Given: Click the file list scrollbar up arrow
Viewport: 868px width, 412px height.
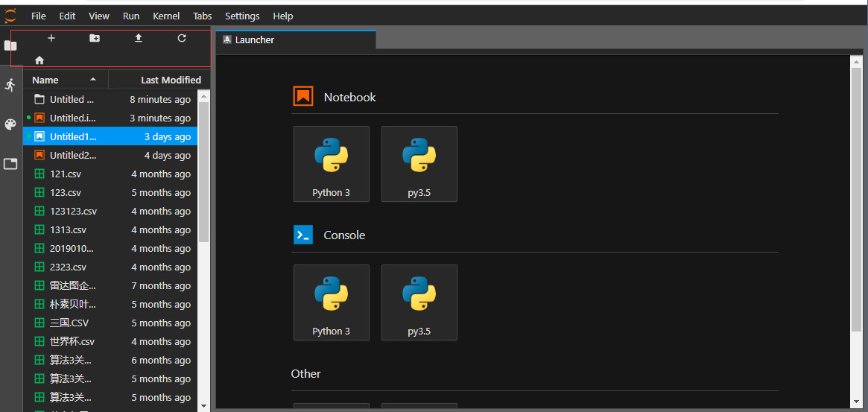Looking at the screenshot, I should [x=203, y=96].
